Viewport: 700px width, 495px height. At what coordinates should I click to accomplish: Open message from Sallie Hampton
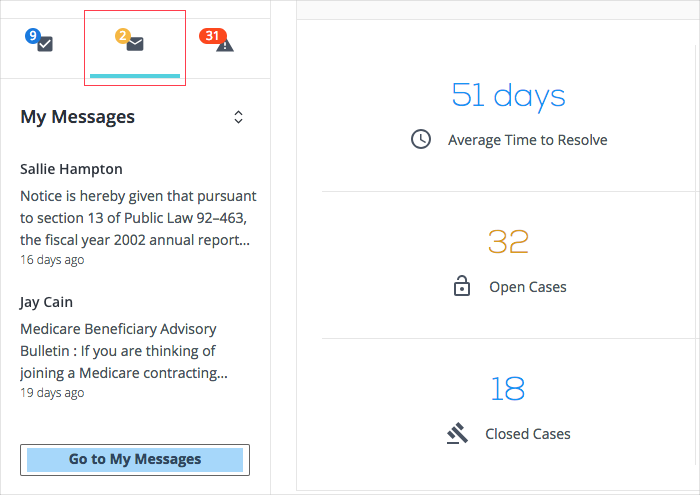[x=71, y=169]
